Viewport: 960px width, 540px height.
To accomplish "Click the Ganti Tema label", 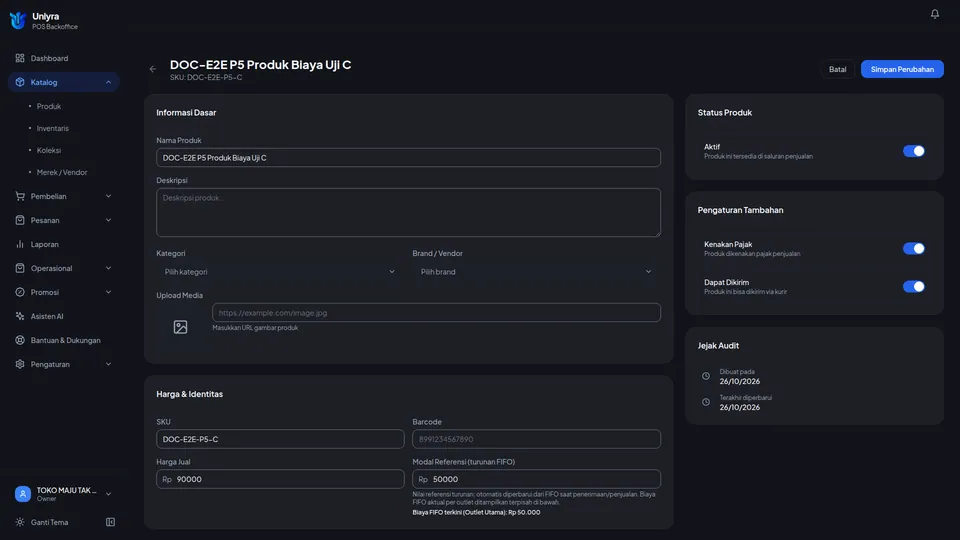I will (x=50, y=522).
